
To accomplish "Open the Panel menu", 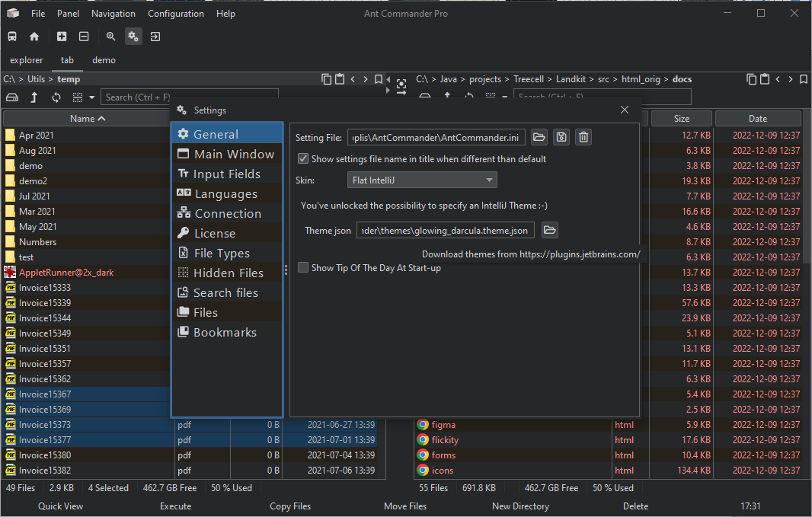I will 68,14.
